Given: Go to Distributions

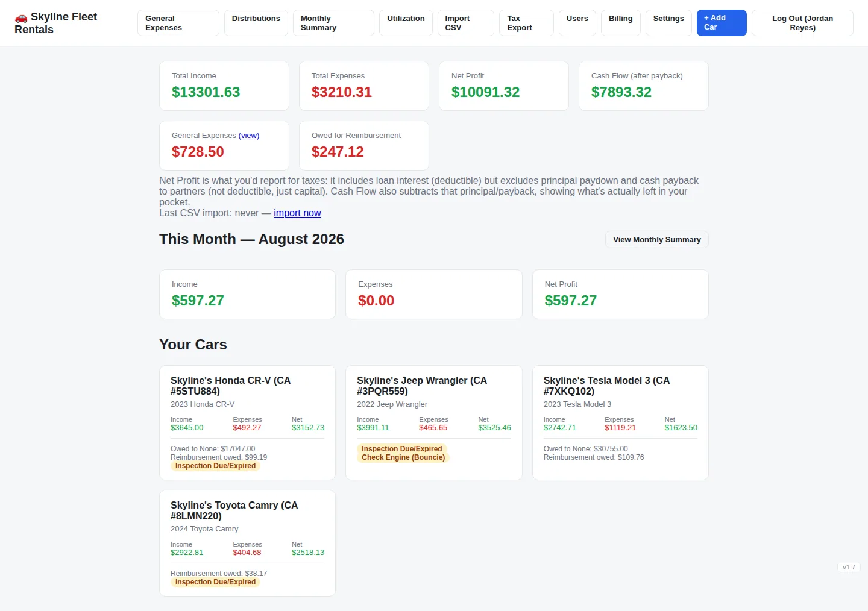Looking at the screenshot, I should click(x=256, y=23).
